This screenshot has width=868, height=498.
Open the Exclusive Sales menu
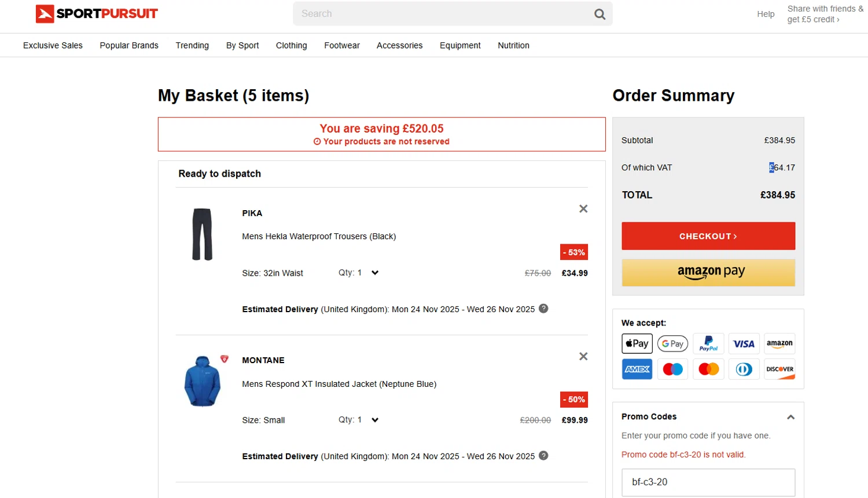tap(53, 45)
